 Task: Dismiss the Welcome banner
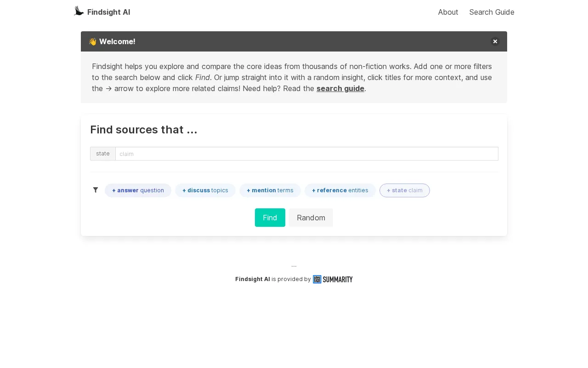point(495,41)
